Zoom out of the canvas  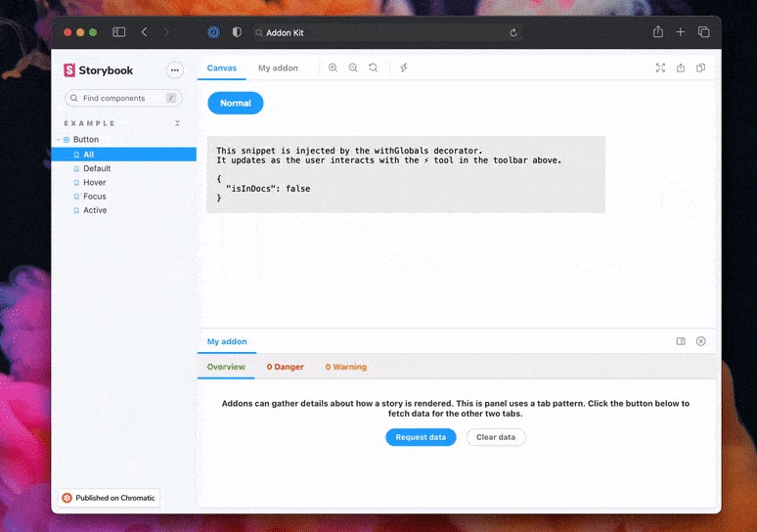pos(353,68)
